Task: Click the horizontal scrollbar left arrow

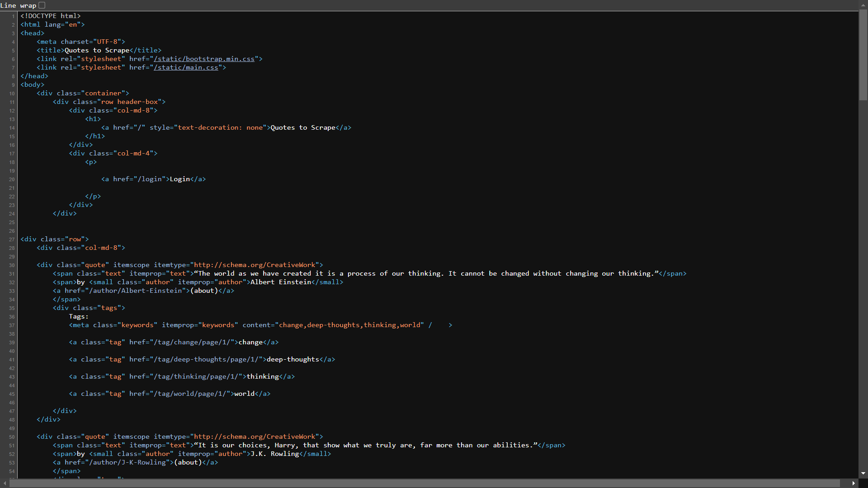Action: [x=4, y=483]
